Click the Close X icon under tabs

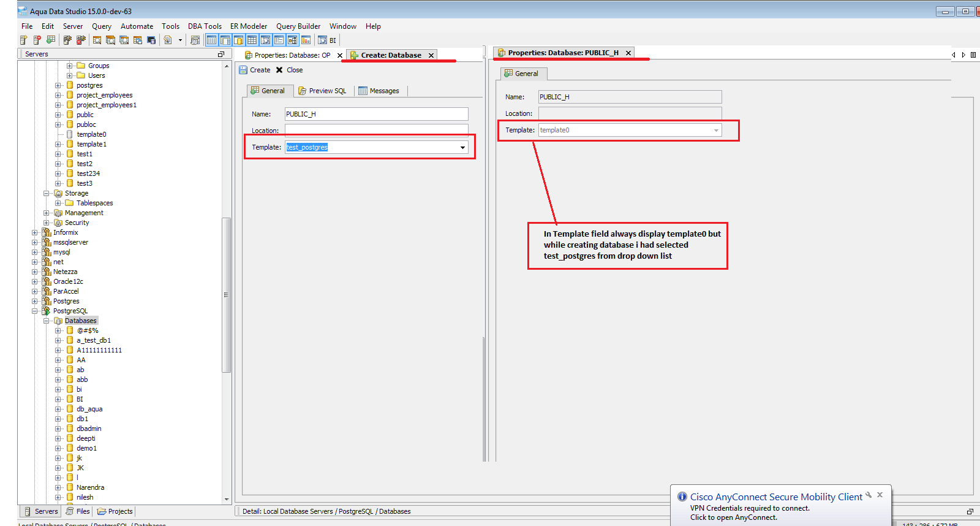tap(279, 70)
